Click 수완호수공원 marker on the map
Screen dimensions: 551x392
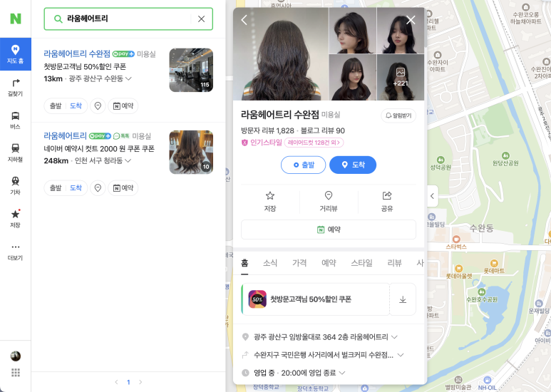[482, 295]
